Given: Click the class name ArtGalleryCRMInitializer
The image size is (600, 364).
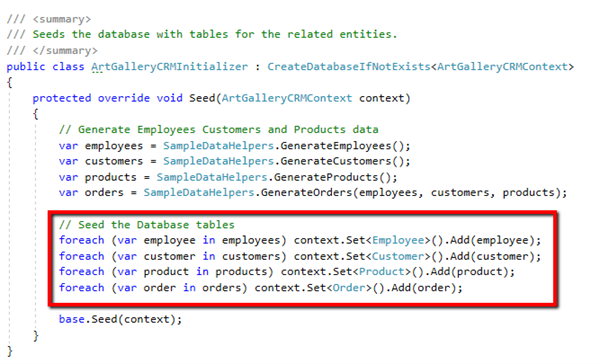Looking at the screenshot, I should tap(170, 67).
